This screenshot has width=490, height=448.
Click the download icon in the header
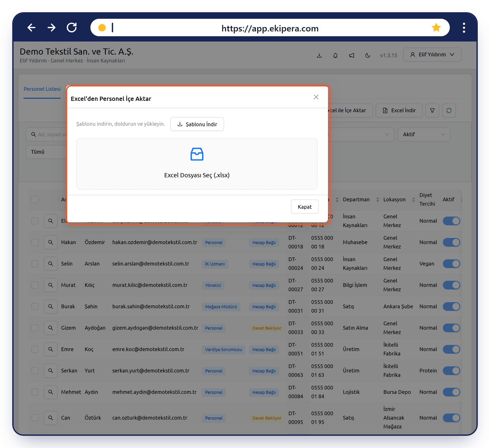(x=319, y=55)
